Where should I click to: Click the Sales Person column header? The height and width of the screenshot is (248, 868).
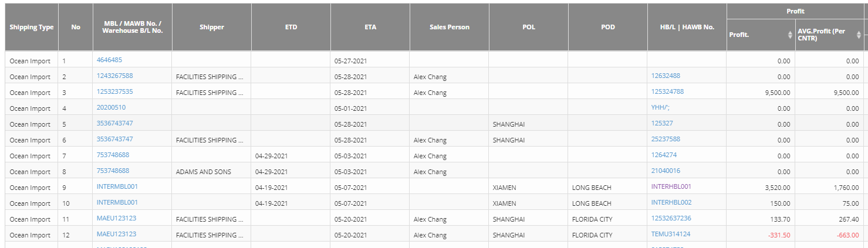tap(449, 28)
